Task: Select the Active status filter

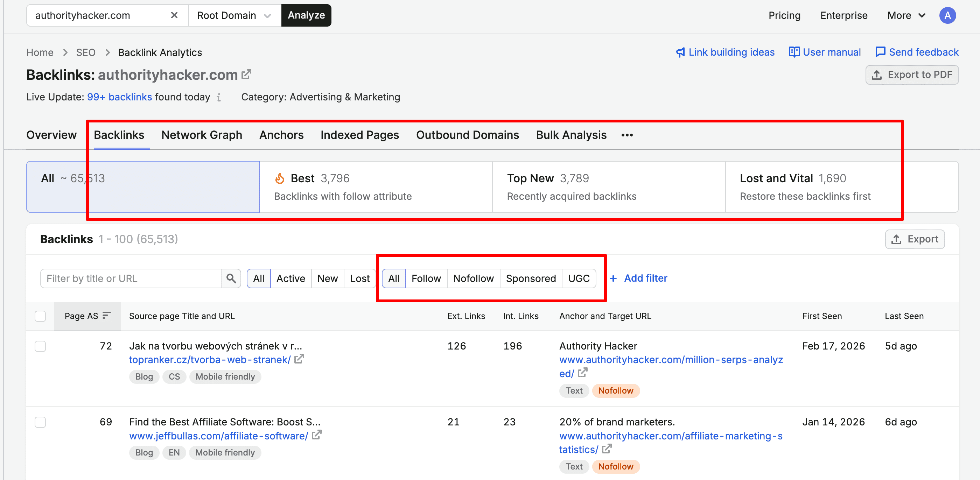Action: [290, 278]
